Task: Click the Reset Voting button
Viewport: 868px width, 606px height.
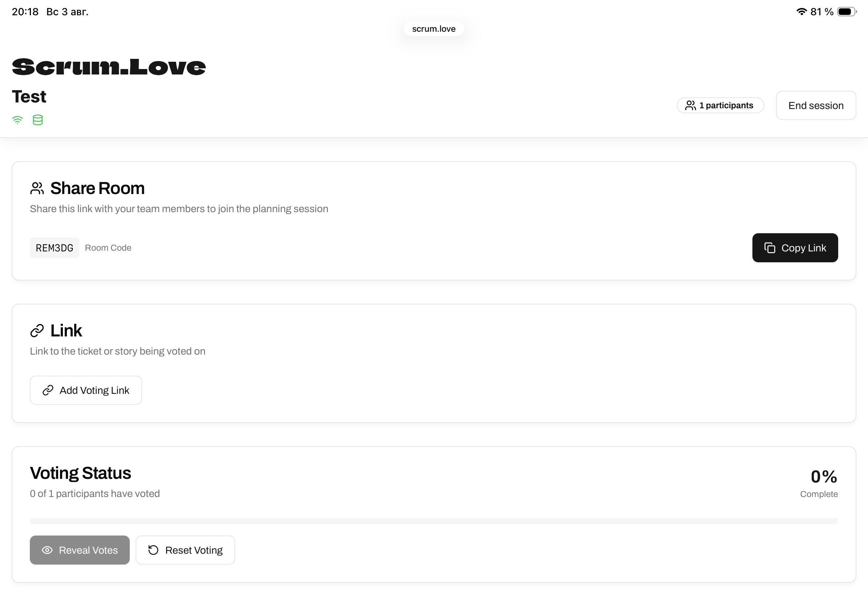Action: [x=185, y=550]
